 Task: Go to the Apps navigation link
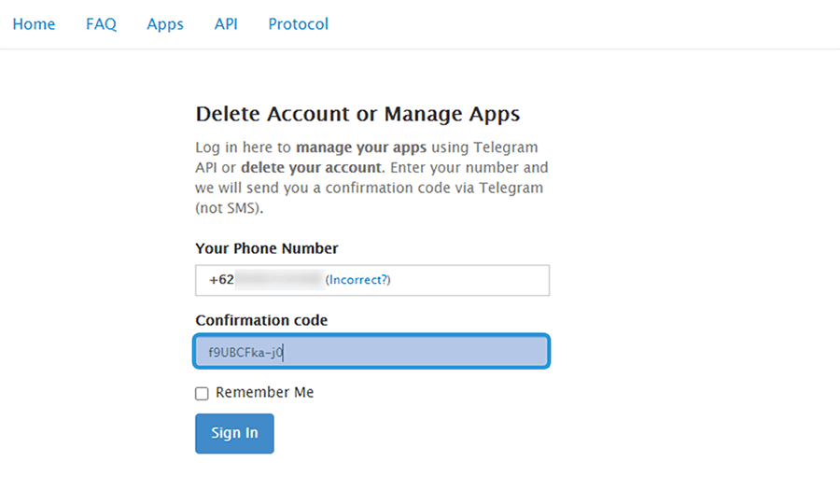pos(165,24)
